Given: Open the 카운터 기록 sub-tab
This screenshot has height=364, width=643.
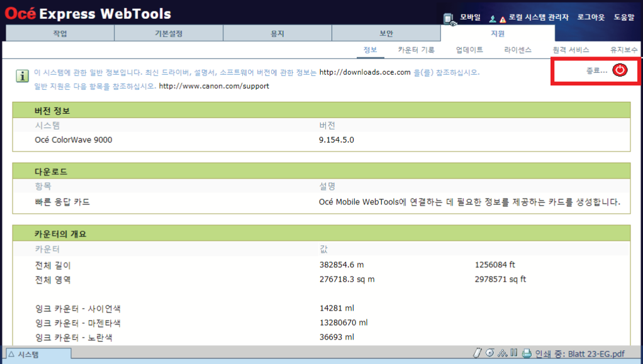Looking at the screenshot, I should click(416, 50).
